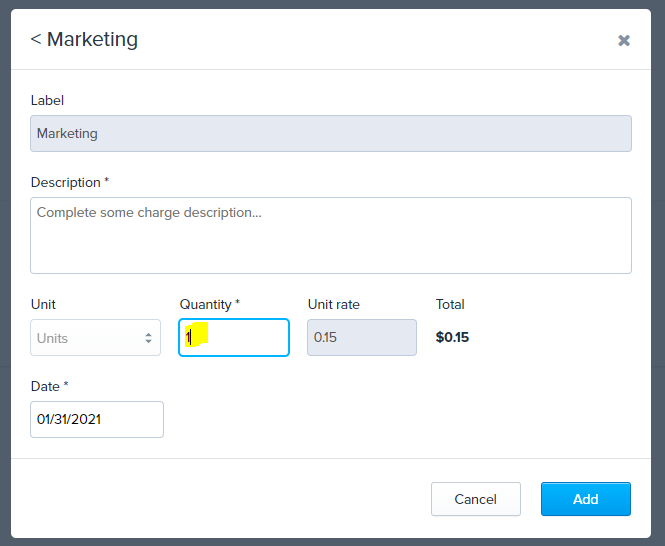Click the Marketing heading in dialog header
Image resolution: width=665 pixels, height=546 pixels.
92,40
